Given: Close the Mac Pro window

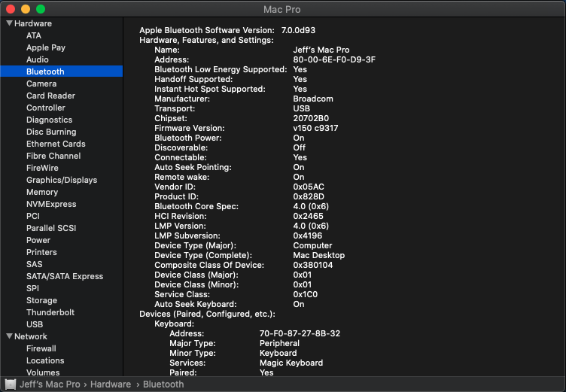Looking at the screenshot, I should 11,9.
